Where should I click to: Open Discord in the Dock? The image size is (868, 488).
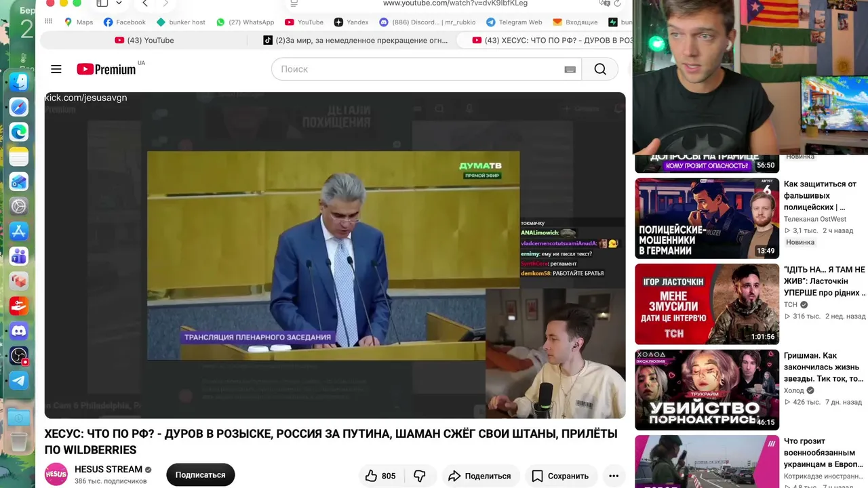pos(19,331)
